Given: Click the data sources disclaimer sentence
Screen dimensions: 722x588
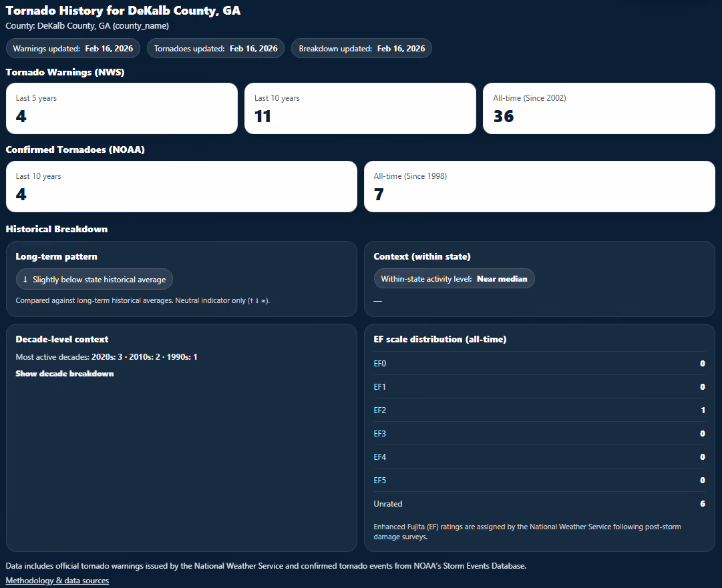Looking at the screenshot, I should tap(266, 566).
